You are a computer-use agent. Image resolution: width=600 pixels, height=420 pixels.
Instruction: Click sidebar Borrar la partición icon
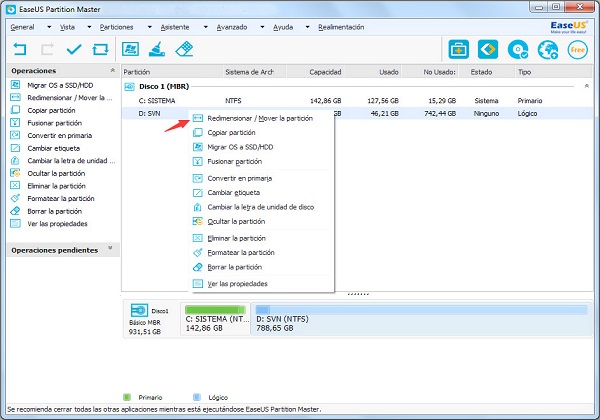point(15,211)
